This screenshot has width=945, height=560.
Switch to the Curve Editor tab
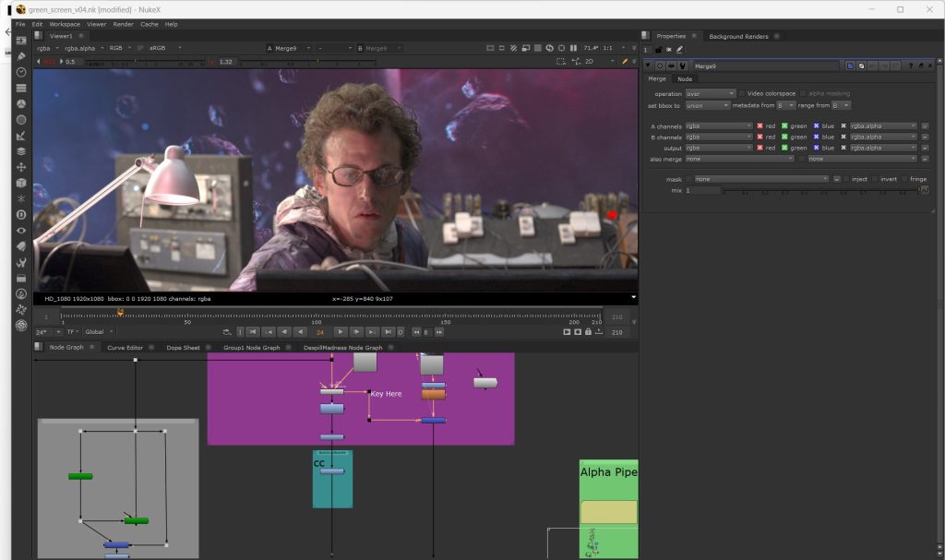125,347
